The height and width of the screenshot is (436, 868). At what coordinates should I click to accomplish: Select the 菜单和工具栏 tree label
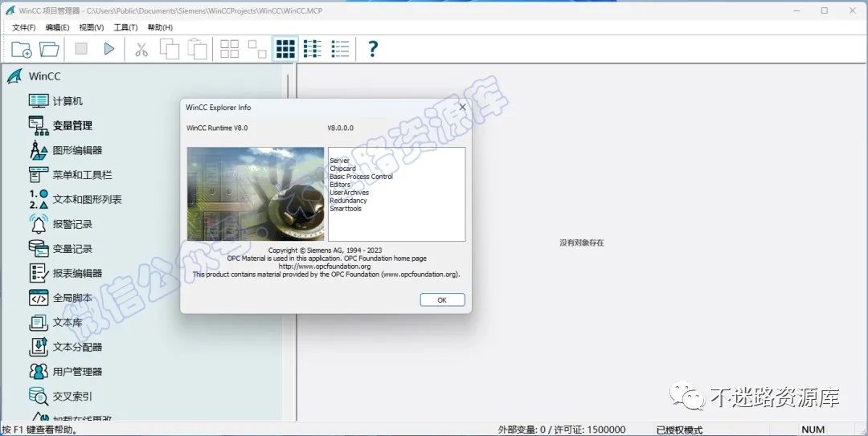83,175
